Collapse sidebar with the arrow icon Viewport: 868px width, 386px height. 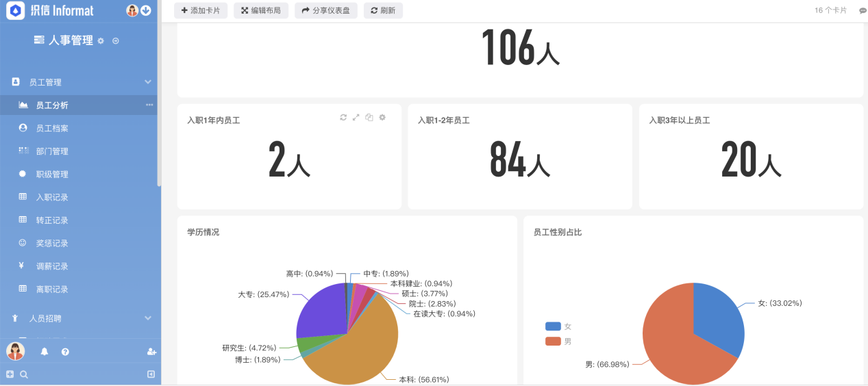pos(151,374)
